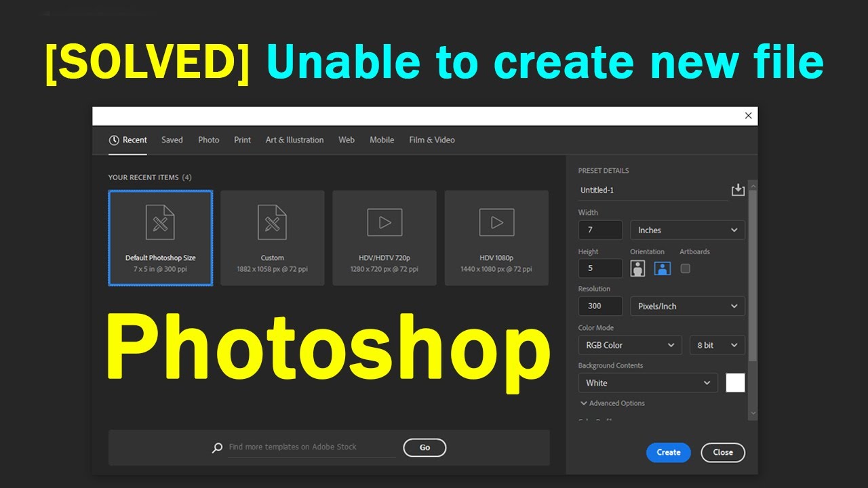Select landscape orientation
This screenshot has height=488, width=868.
pyautogui.click(x=661, y=268)
